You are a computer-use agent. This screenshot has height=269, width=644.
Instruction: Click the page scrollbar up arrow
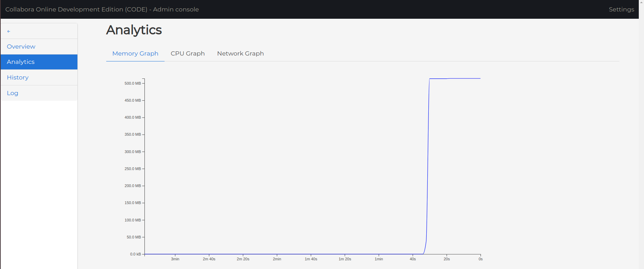click(x=641, y=2)
